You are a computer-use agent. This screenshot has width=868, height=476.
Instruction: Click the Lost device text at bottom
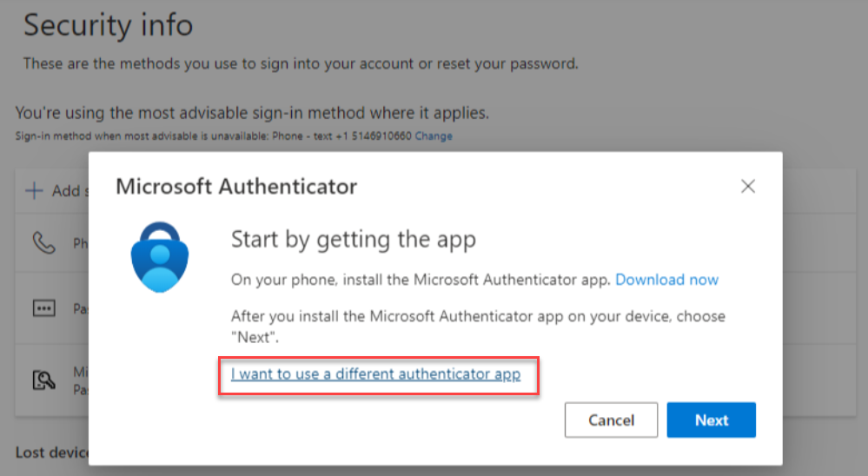[52, 453]
